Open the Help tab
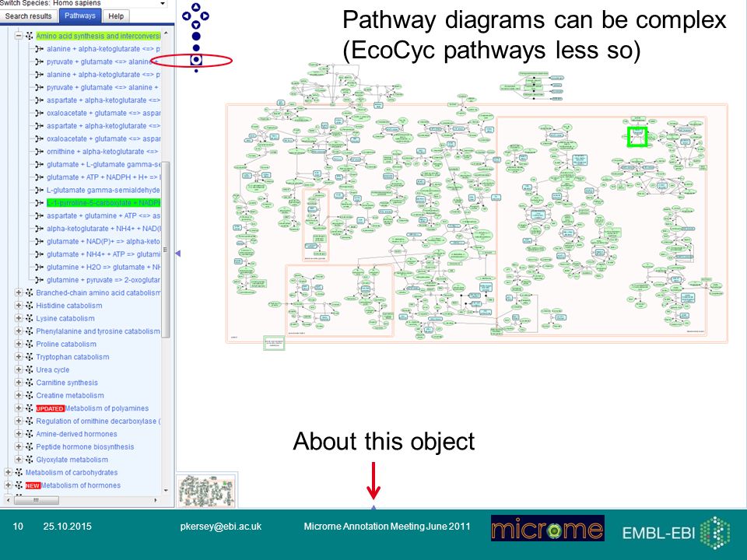 coord(116,16)
